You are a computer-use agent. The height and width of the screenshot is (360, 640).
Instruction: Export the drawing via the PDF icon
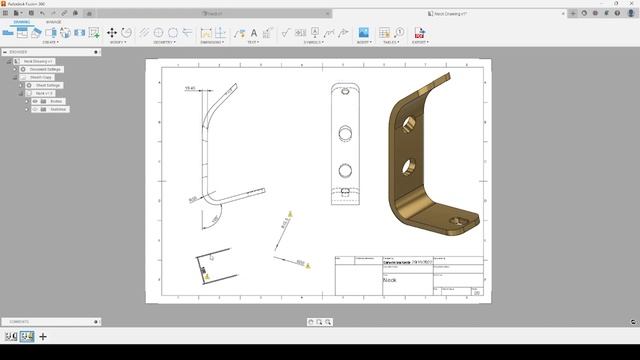click(x=420, y=32)
